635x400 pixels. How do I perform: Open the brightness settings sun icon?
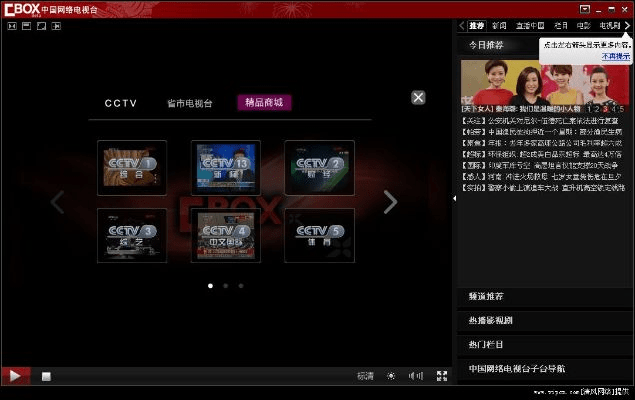tap(391, 376)
